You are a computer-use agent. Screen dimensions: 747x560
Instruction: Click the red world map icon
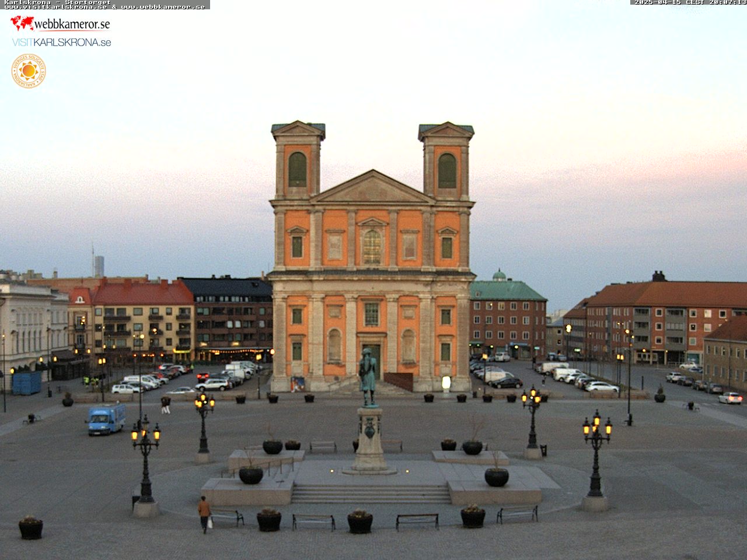point(22,23)
